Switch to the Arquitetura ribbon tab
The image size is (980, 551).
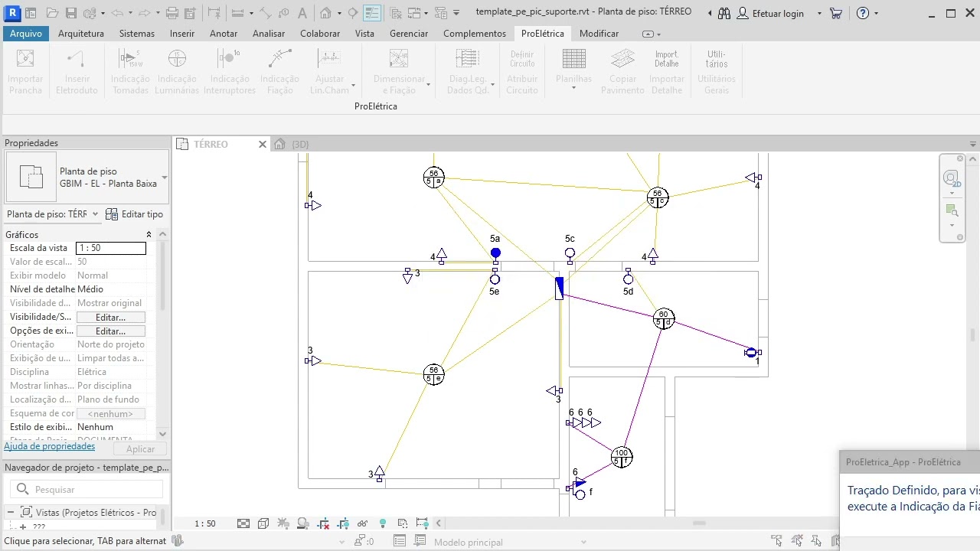click(x=81, y=34)
